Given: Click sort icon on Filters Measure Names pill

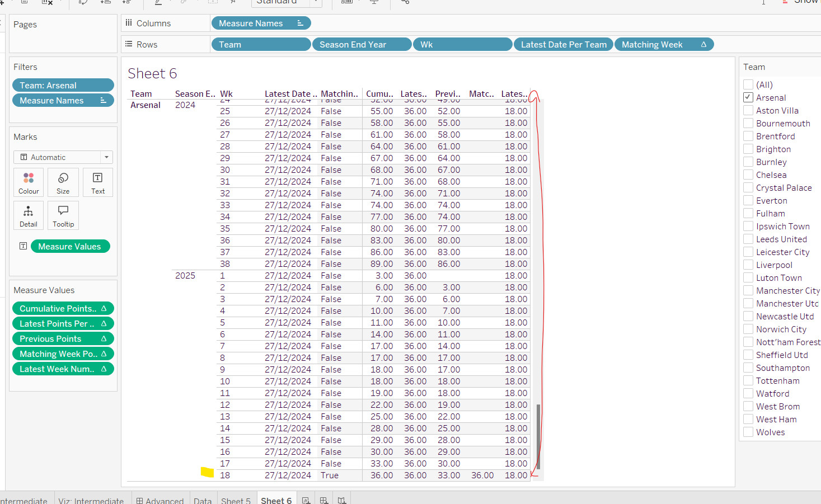Looking at the screenshot, I should tap(103, 100).
